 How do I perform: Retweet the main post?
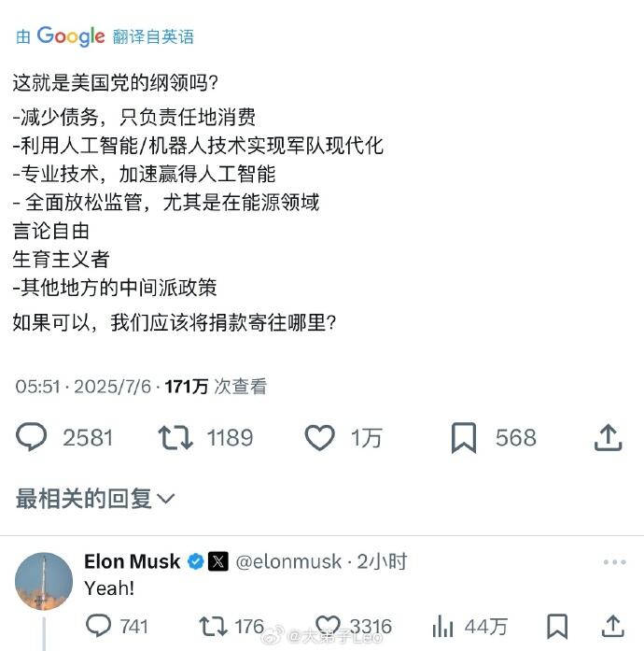coord(176,437)
